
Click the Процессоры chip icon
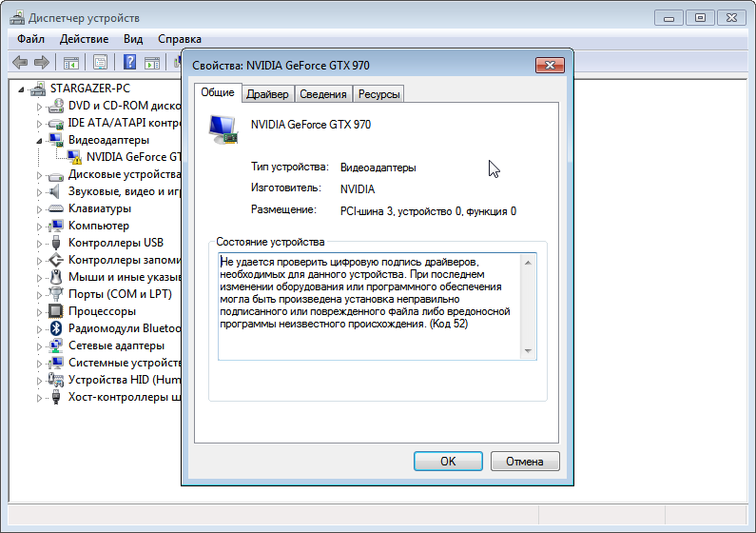[x=56, y=311]
